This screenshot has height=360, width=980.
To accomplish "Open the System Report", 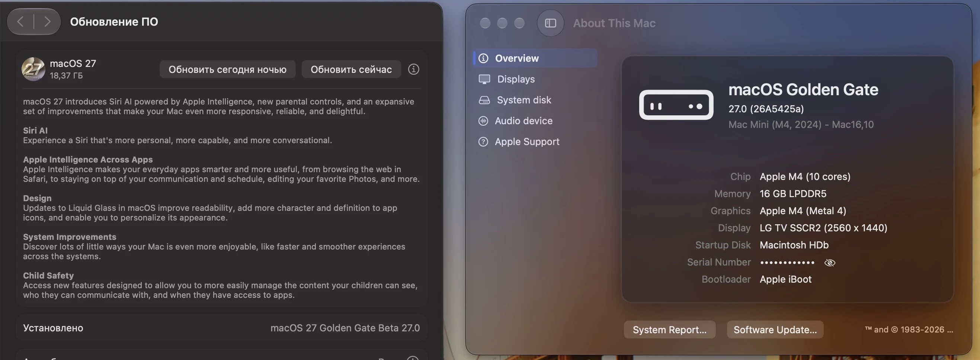I will pyautogui.click(x=670, y=330).
